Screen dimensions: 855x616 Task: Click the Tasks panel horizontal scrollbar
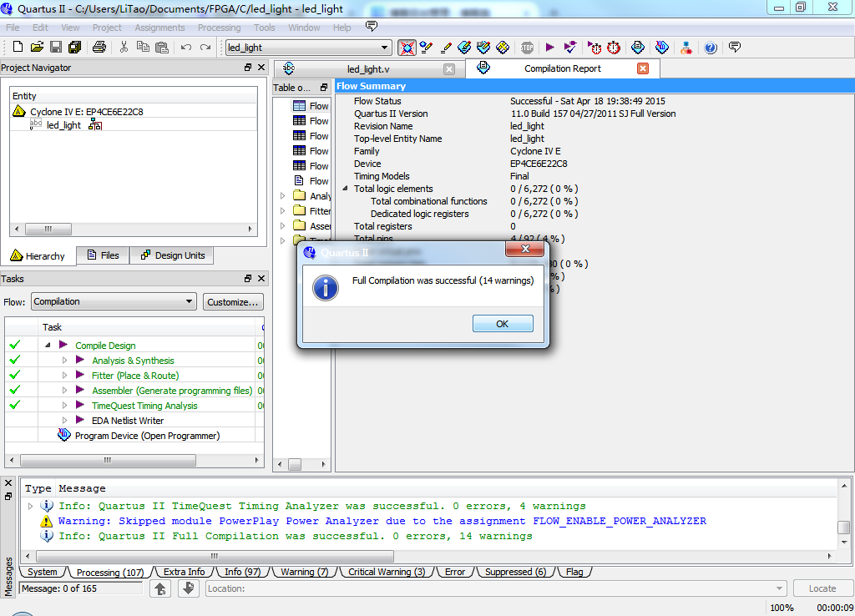tap(108, 460)
